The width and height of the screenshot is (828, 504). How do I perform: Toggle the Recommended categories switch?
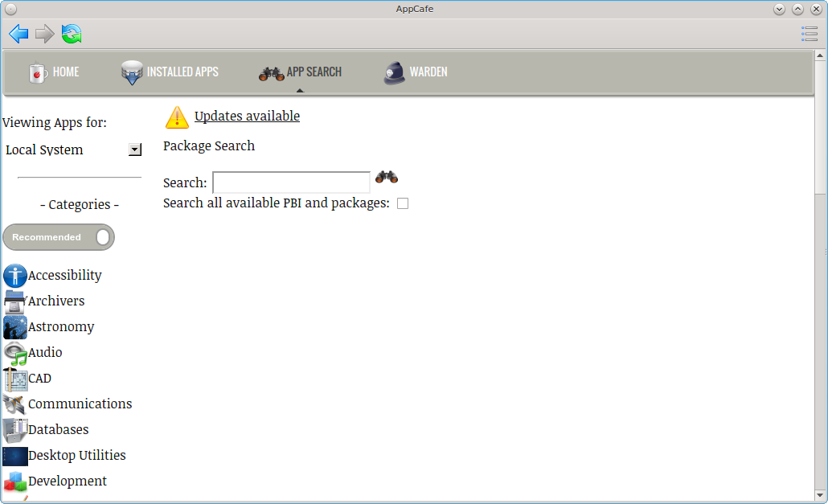point(59,237)
